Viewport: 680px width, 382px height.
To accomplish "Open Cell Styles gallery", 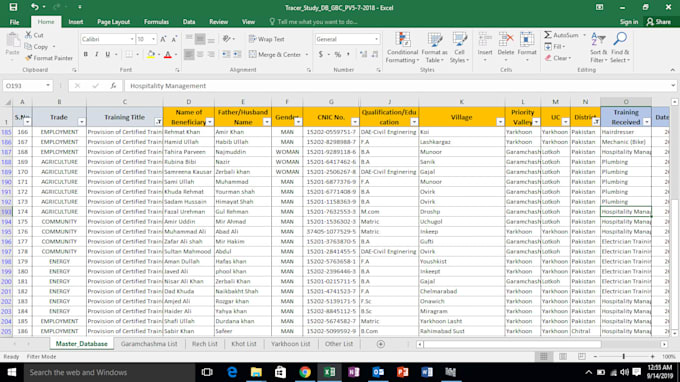I will point(459,48).
